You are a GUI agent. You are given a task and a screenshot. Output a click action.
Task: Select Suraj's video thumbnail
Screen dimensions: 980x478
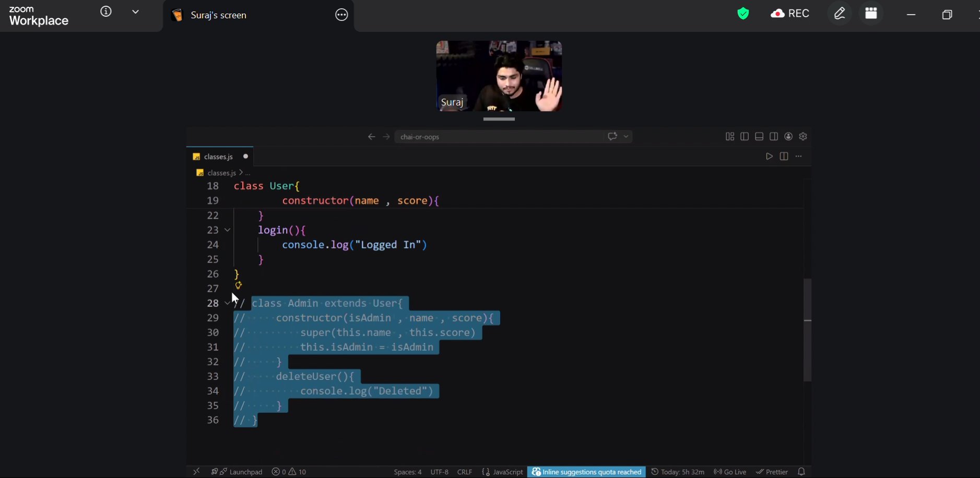tap(499, 76)
